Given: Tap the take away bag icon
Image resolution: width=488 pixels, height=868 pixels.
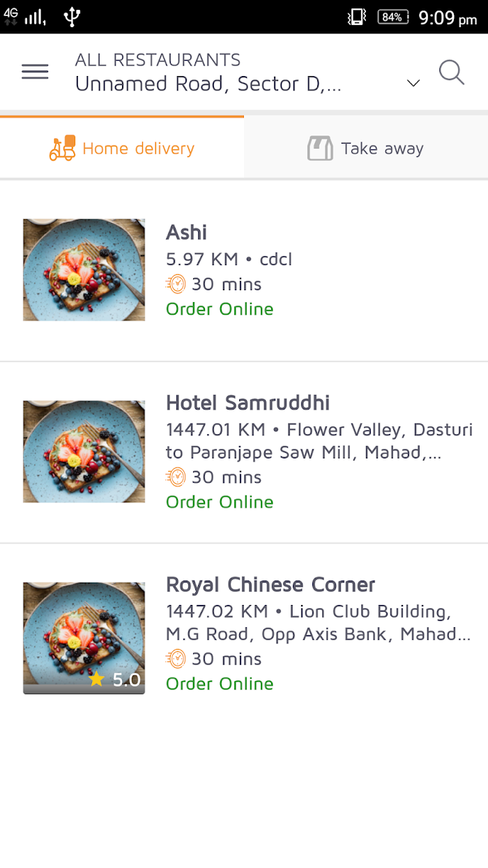Looking at the screenshot, I should click(320, 149).
